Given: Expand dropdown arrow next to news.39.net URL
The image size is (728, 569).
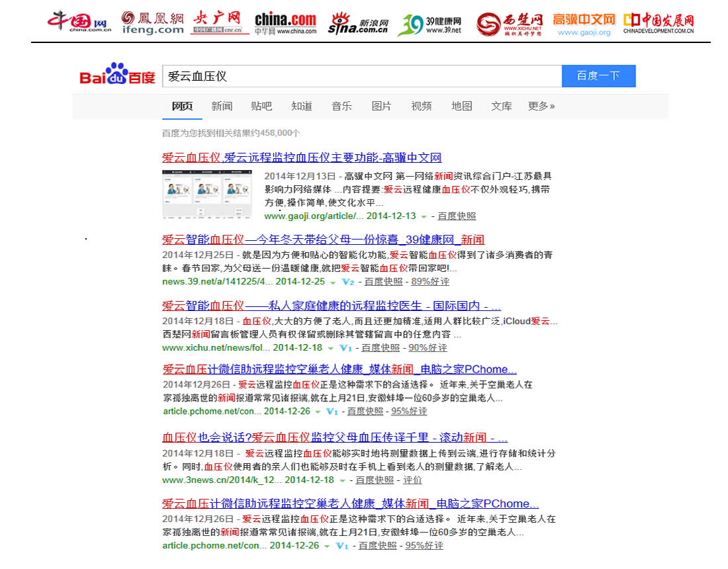Looking at the screenshot, I should [332, 283].
